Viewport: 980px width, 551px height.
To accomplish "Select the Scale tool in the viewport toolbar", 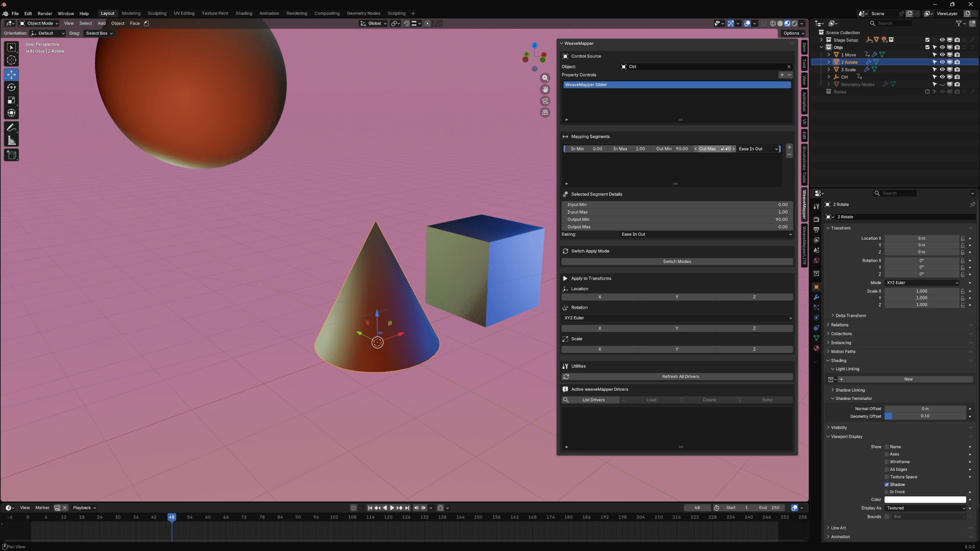I will pyautogui.click(x=11, y=100).
